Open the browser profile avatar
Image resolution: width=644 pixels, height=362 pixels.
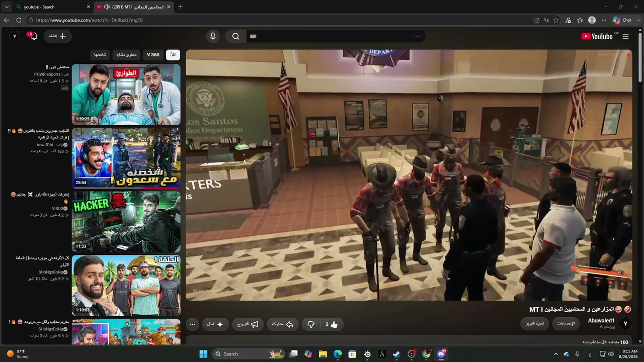point(592,20)
